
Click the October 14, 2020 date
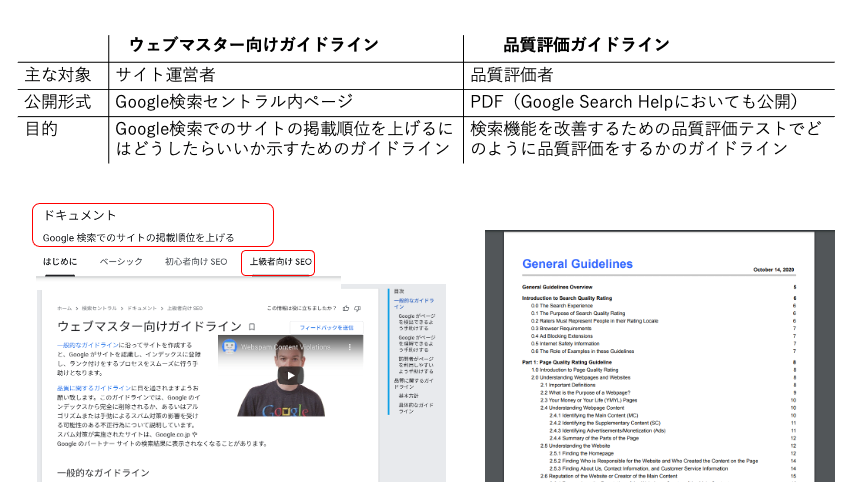pos(773,270)
